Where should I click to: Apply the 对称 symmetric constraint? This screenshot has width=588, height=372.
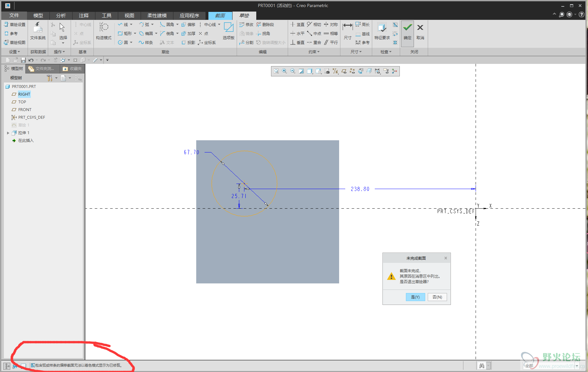331,24
